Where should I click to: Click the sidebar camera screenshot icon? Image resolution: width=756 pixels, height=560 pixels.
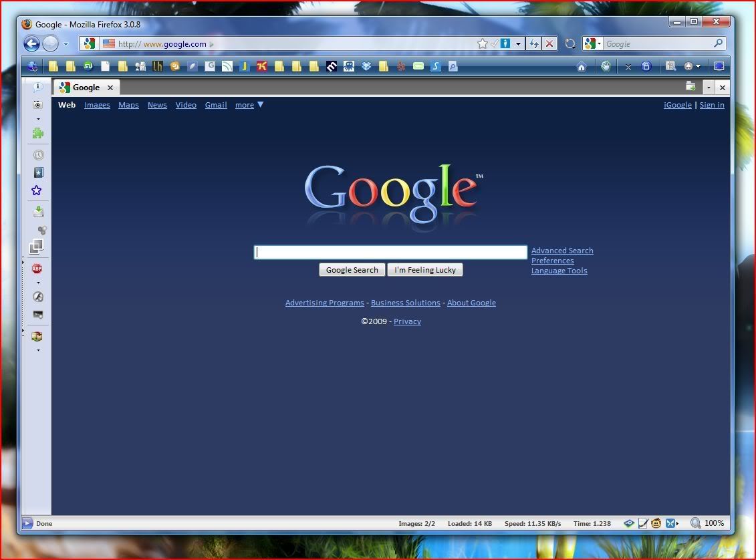tap(37, 105)
